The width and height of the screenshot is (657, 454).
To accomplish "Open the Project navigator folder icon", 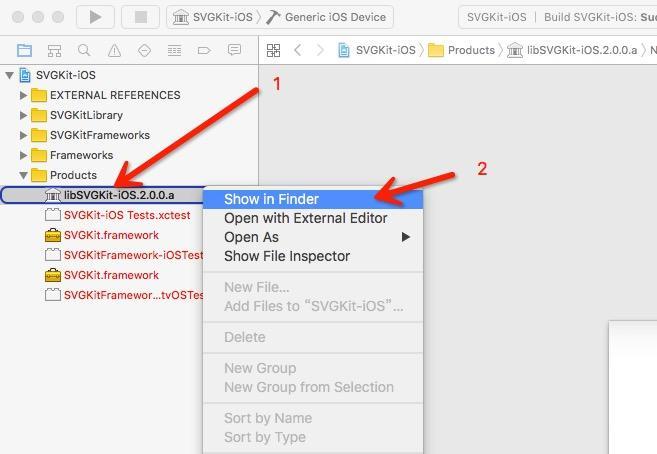I will pyautogui.click(x=24, y=50).
